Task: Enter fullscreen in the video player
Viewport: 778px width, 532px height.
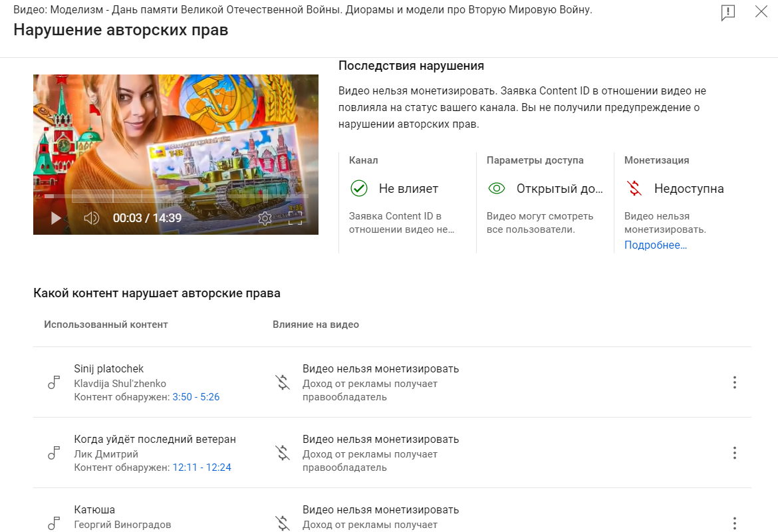Action: pos(295,218)
